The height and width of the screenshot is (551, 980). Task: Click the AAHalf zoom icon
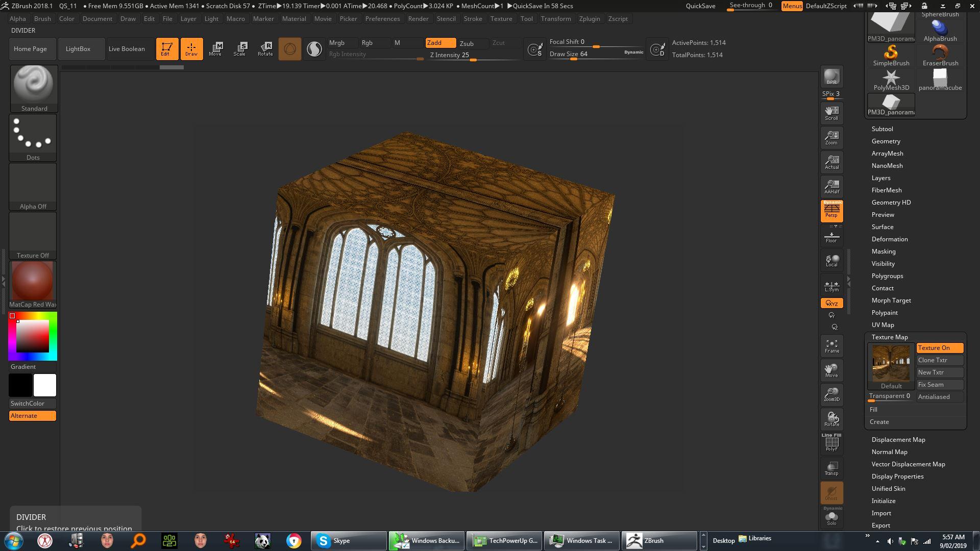click(831, 187)
